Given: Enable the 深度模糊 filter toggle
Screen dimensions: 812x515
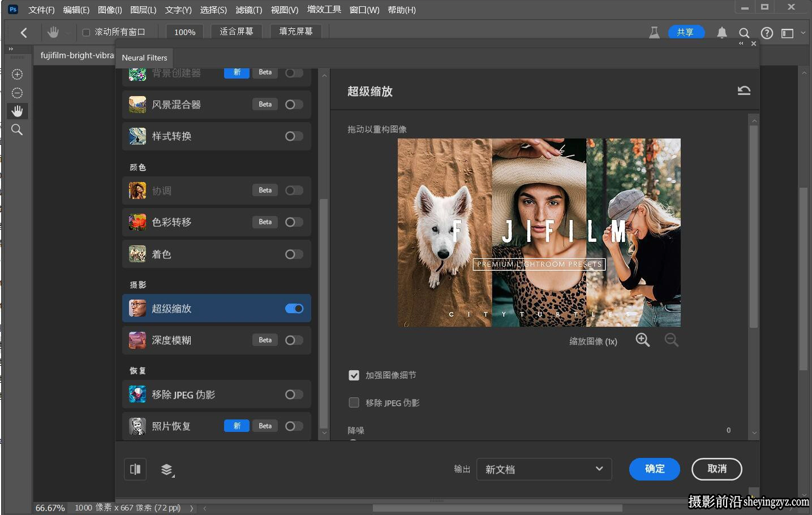Looking at the screenshot, I should pyautogui.click(x=294, y=340).
